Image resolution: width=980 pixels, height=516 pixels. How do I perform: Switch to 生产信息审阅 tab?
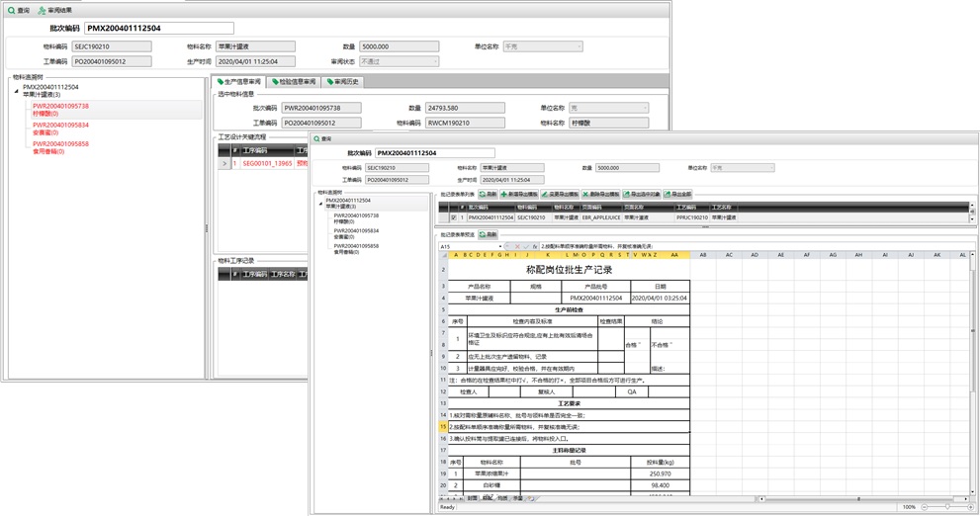(x=238, y=82)
